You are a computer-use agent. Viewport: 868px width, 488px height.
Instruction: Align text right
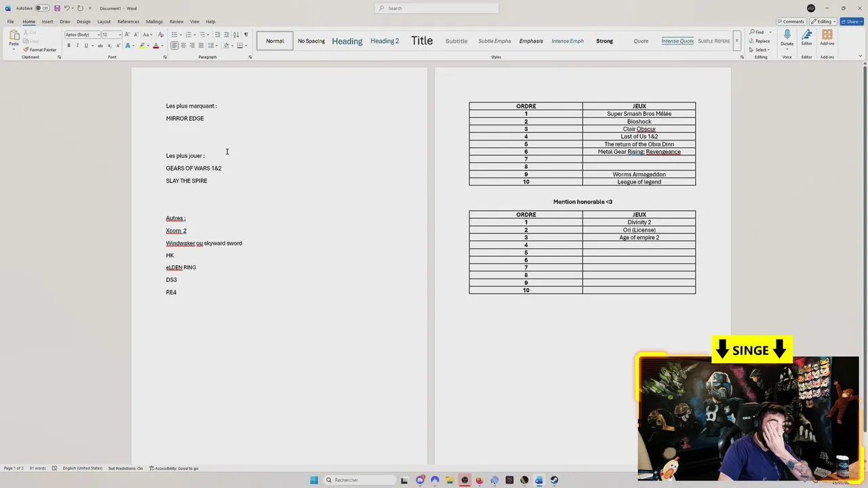coord(192,45)
